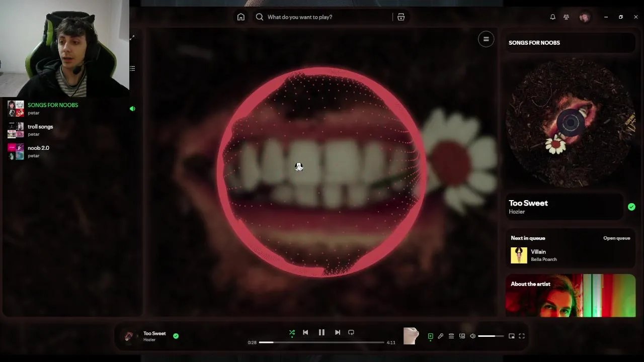
Task: Open the About the artist card
Action: coord(571,296)
